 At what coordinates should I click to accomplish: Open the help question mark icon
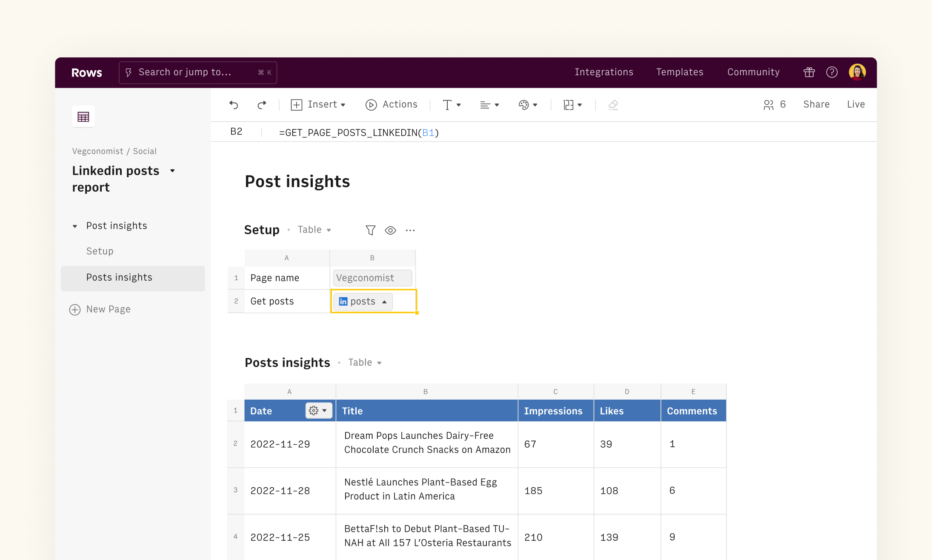[x=832, y=72]
